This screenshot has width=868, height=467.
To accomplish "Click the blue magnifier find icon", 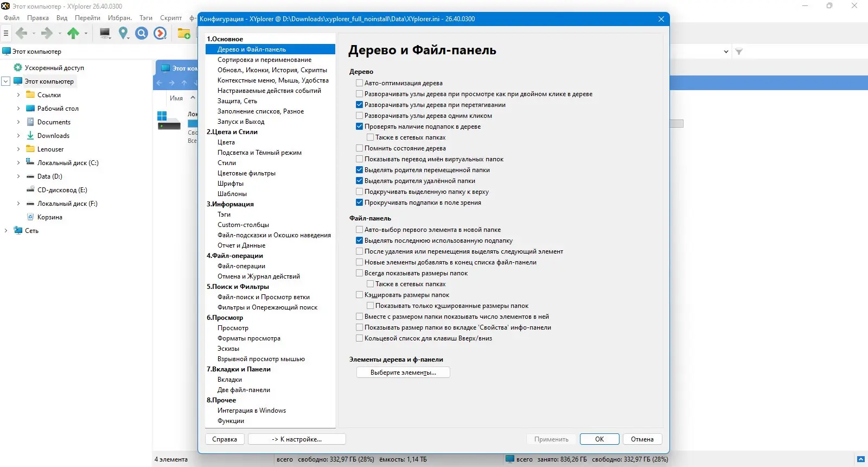I will coord(142,34).
